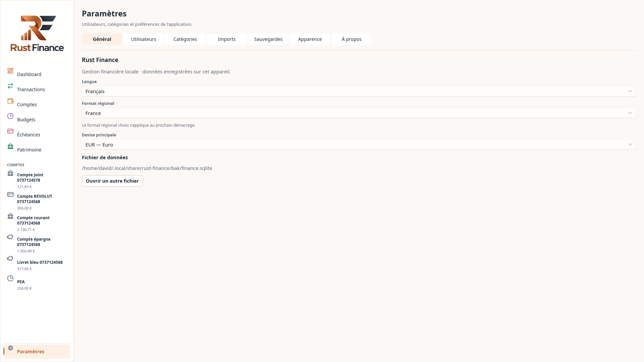Click the Patrimoine bank icon
The image size is (644, 362).
10,146
